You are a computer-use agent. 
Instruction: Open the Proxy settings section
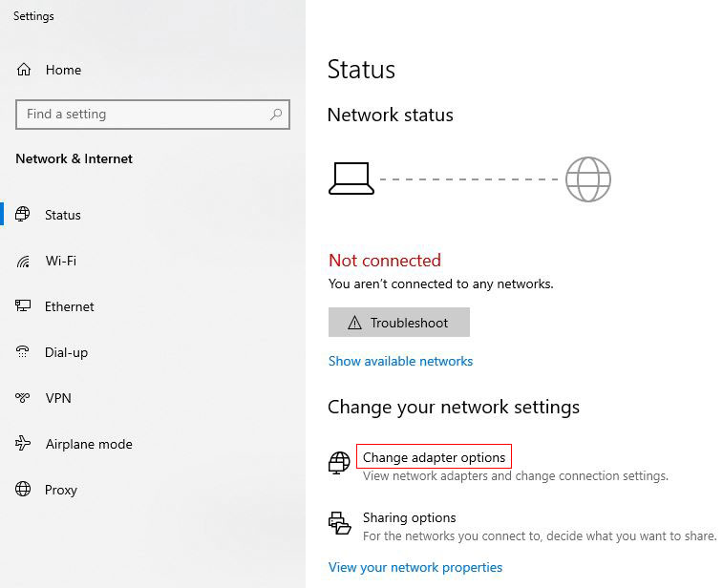60,490
